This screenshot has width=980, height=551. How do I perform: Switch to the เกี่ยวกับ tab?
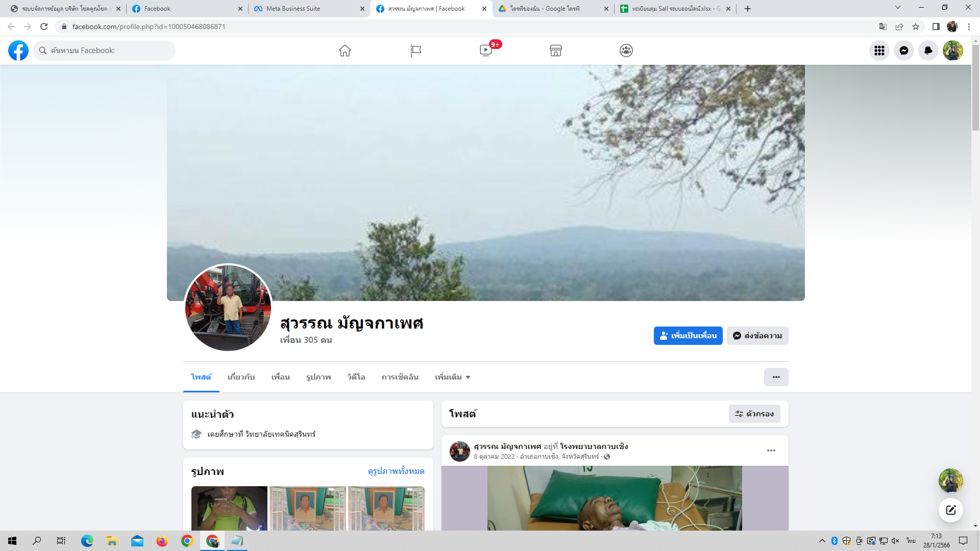pyautogui.click(x=241, y=377)
